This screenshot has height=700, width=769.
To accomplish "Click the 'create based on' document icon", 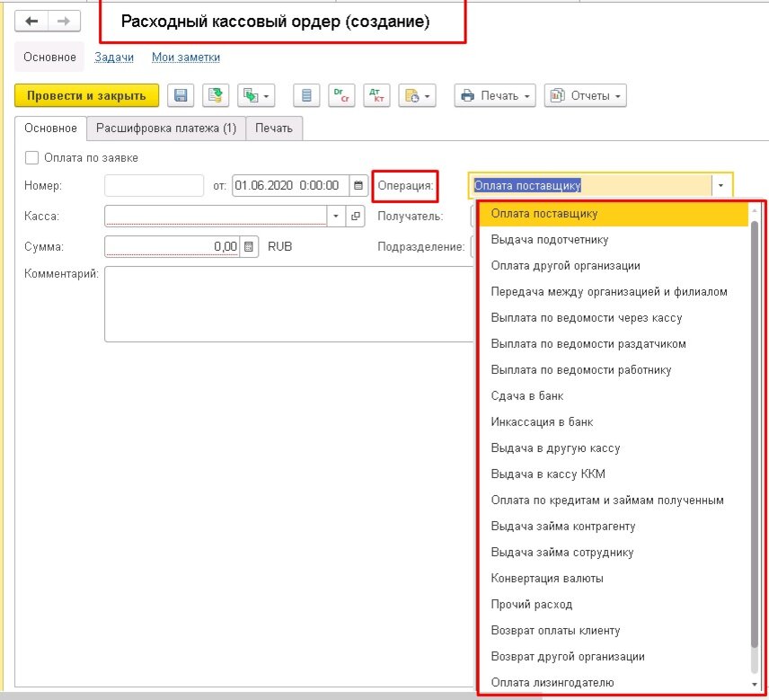I will [249, 94].
